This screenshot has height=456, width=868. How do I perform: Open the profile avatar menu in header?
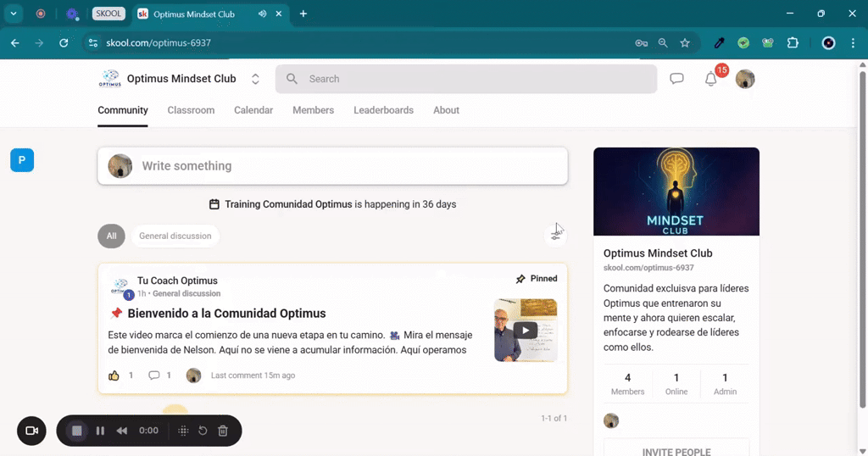pos(745,79)
